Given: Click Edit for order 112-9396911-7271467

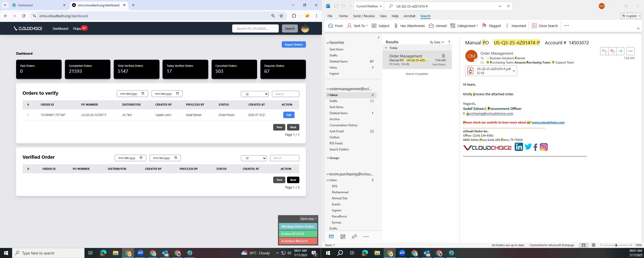Looking at the screenshot, I should 289,115.
